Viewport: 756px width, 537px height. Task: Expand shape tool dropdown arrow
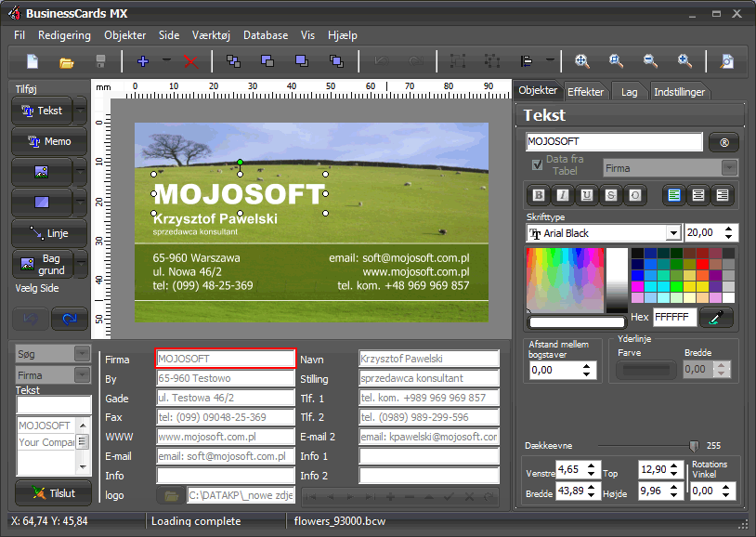[81, 203]
